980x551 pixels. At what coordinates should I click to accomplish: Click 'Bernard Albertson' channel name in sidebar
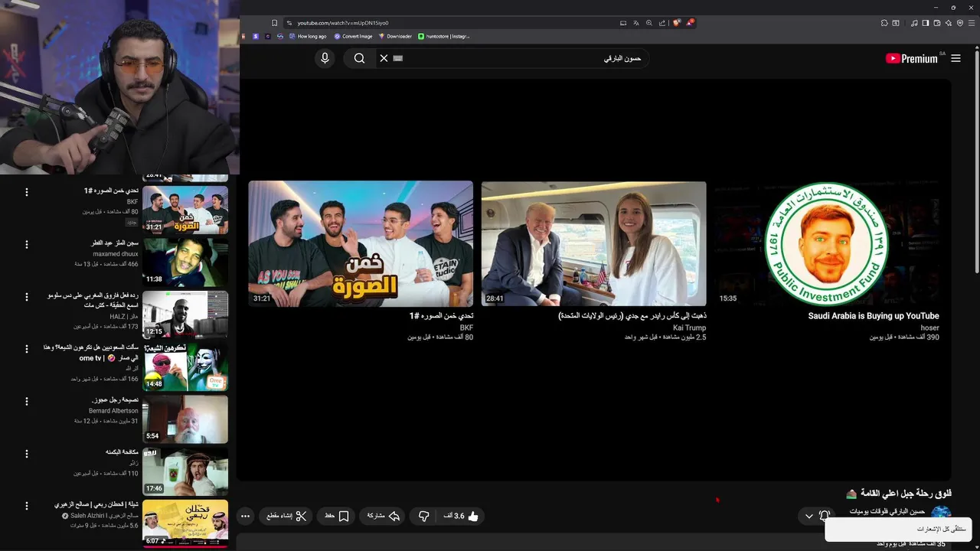tap(113, 411)
